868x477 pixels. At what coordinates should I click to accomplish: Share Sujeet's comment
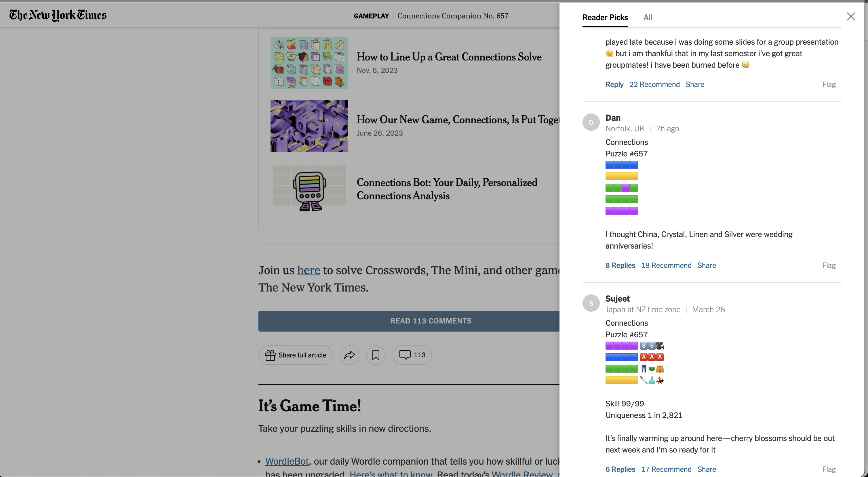pos(707,469)
